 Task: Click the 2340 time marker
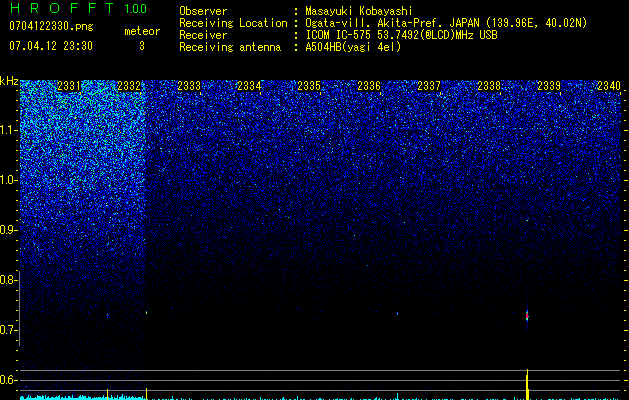609,86
